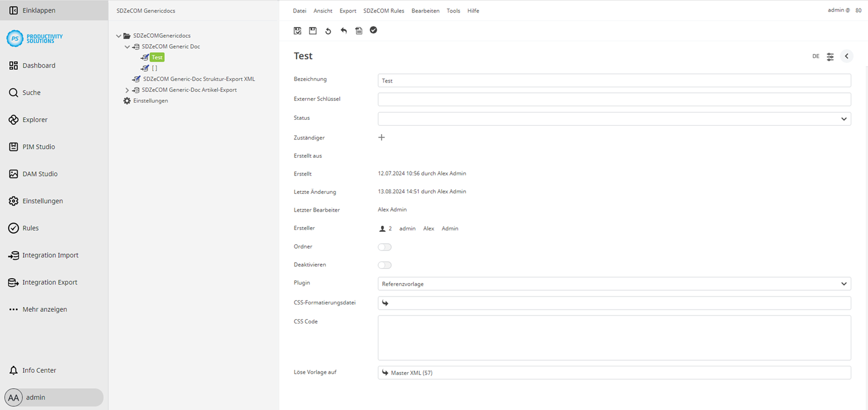
Task: Click the Save and validate toolbar icon
Action: point(297,30)
